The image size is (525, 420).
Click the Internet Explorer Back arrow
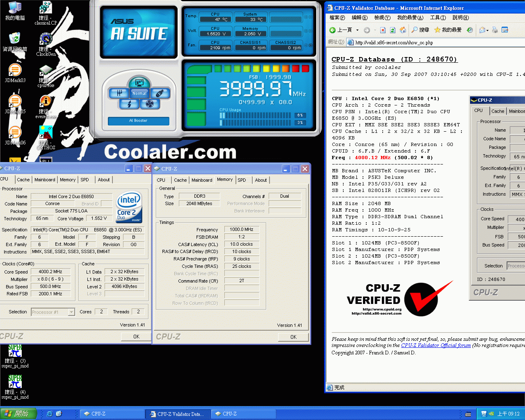(x=333, y=30)
